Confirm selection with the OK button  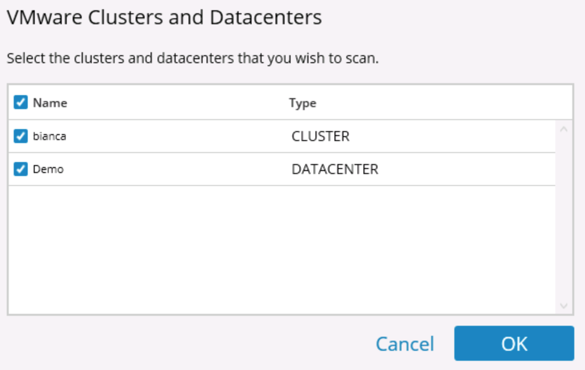514,343
